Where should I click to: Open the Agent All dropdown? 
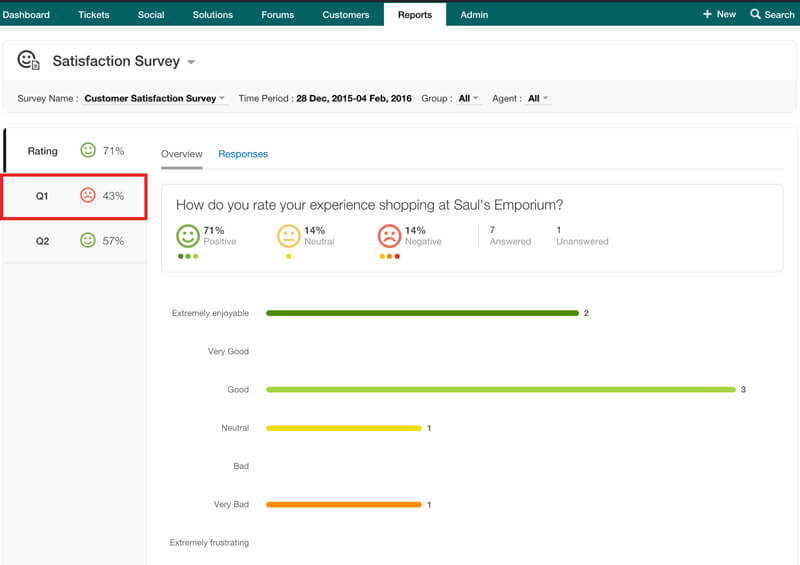[538, 99]
